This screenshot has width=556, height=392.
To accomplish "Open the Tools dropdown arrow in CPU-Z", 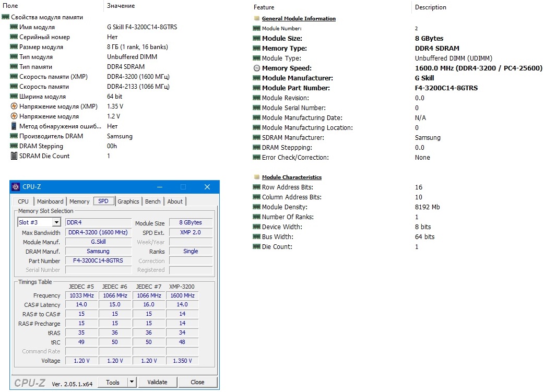I will (x=132, y=382).
